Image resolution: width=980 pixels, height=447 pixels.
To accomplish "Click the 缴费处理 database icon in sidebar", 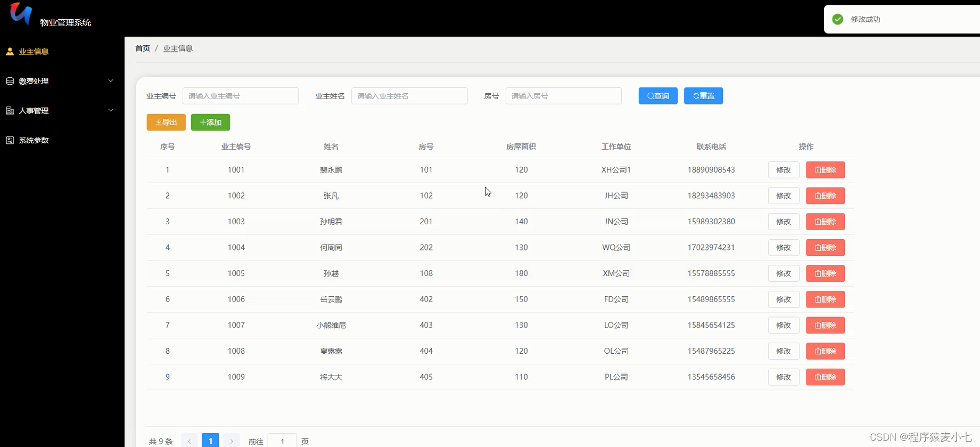I will coord(10,81).
